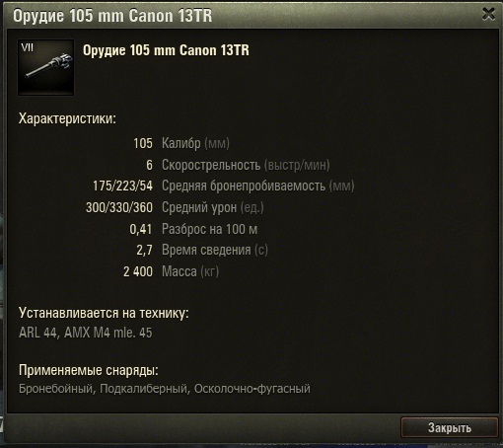Screen dimensions: 503x448
Task: Close the dialog with the X icon
Action: tap(488, 14)
